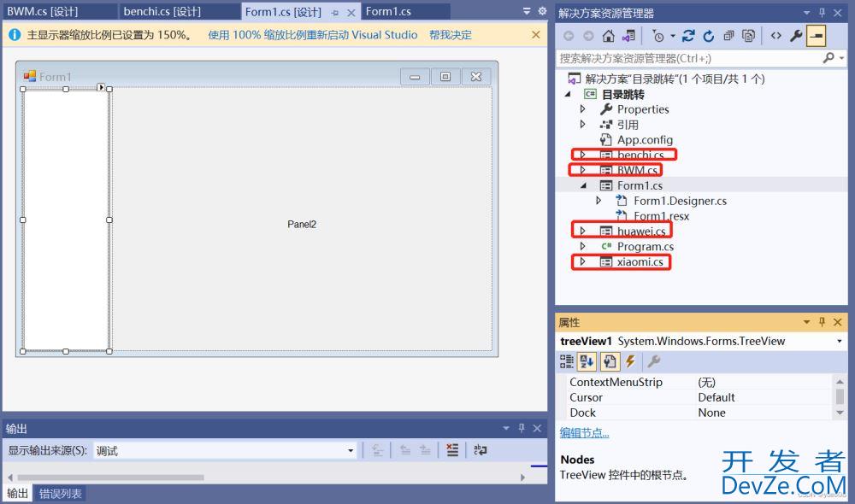
Task: Toggle the highlighted preview selected items button
Action: (817, 36)
